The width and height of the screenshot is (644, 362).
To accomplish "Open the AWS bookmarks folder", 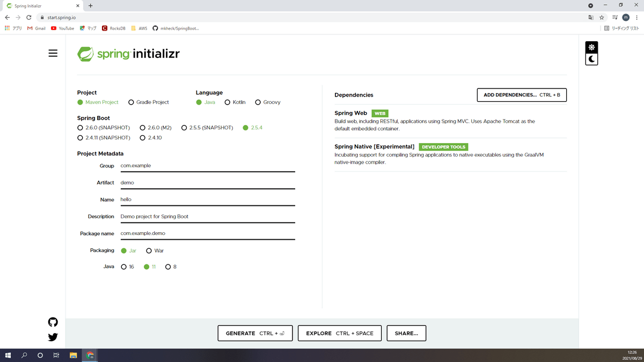I will click(140, 28).
